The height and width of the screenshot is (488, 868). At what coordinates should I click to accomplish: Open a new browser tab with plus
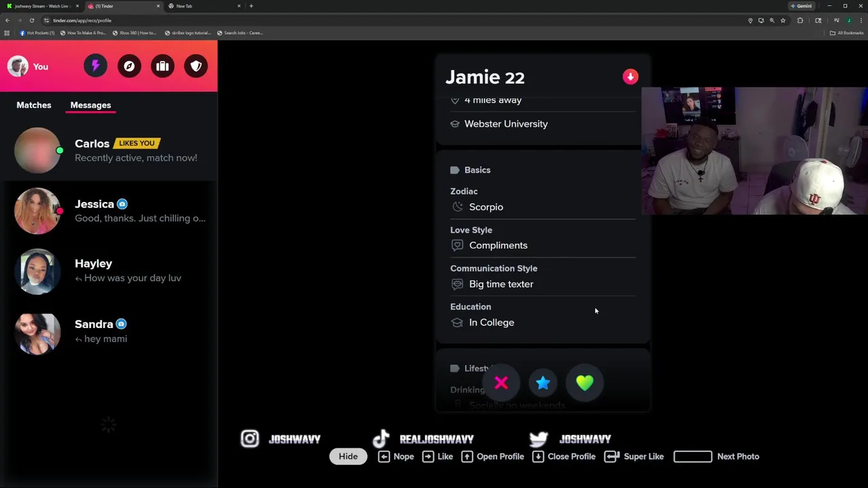pos(251,6)
